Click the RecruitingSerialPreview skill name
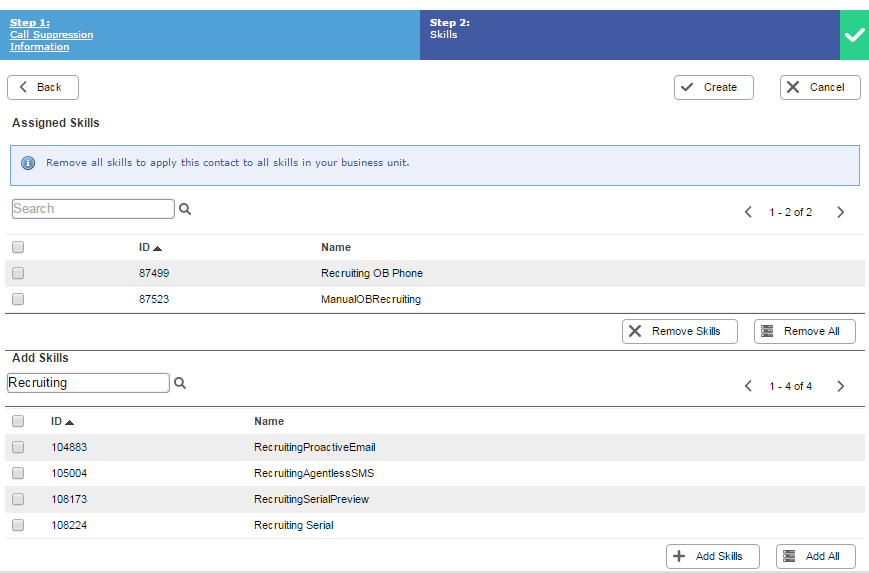Screen dimensions: 869x573 tap(311, 499)
